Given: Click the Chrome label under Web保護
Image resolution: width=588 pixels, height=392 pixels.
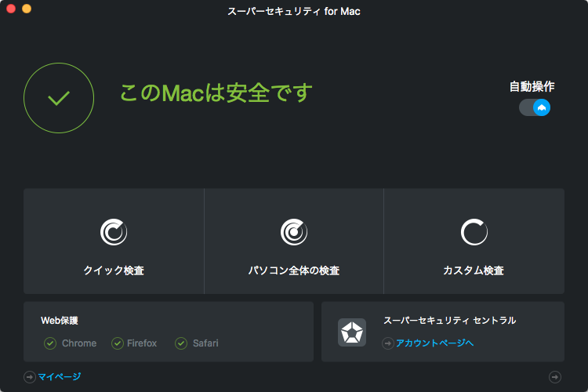Looking at the screenshot, I should (79, 343).
